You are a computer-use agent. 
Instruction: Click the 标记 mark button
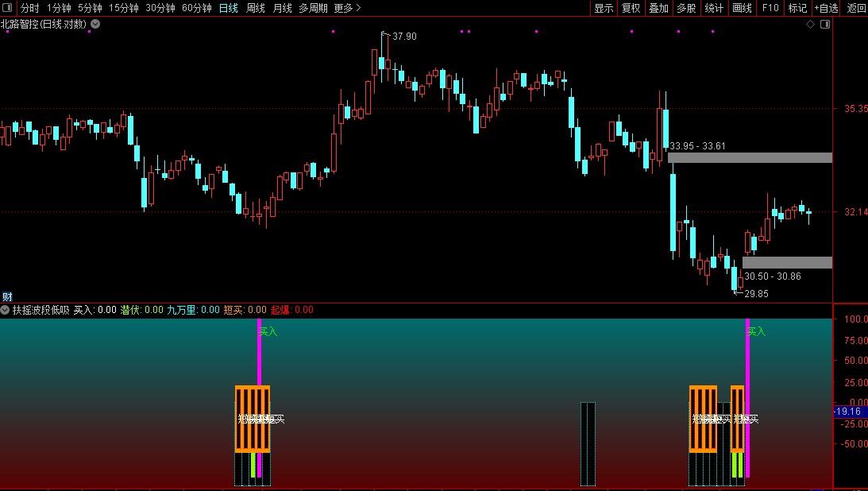(797, 8)
